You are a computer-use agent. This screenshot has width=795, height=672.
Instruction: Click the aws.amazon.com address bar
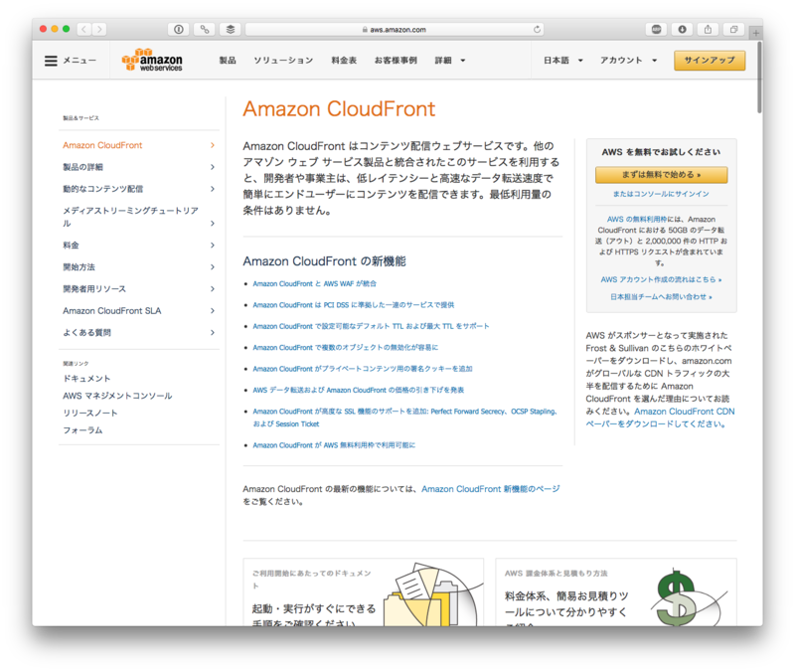395,30
